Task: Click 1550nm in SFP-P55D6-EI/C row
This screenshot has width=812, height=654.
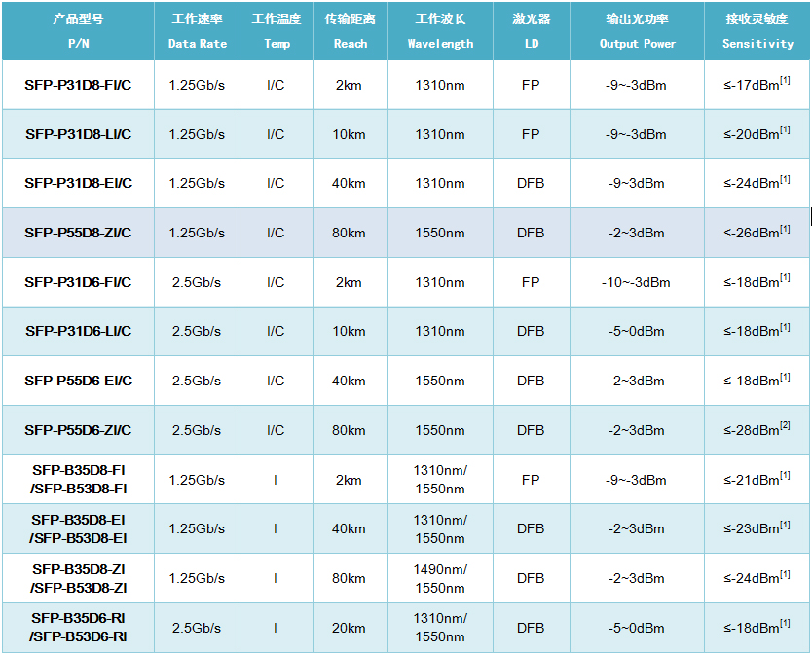Action: pyautogui.click(x=440, y=381)
